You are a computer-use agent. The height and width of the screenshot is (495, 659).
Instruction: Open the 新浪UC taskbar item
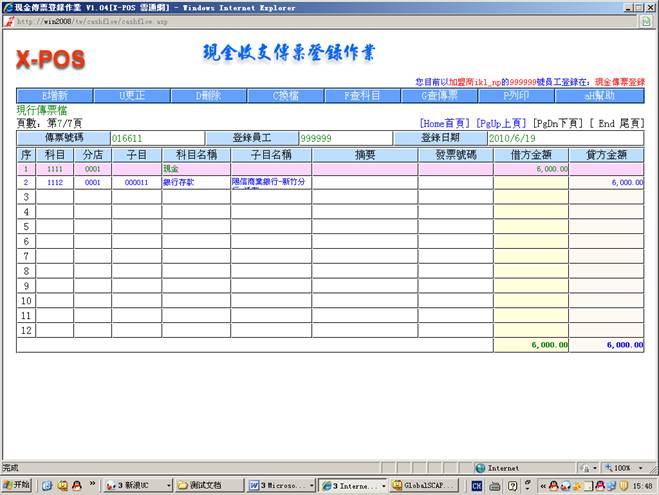[x=137, y=485]
